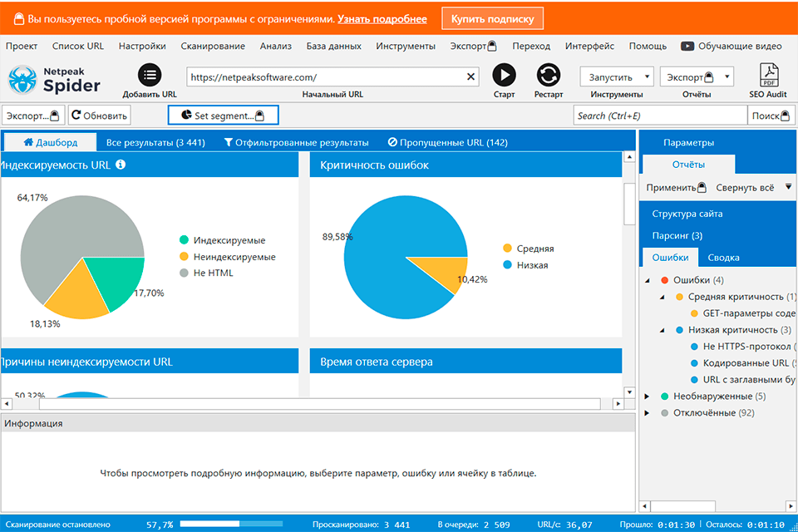Toggle the Не HTML legend item
Image resolution: width=798 pixels, height=532 pixels.
184,273
